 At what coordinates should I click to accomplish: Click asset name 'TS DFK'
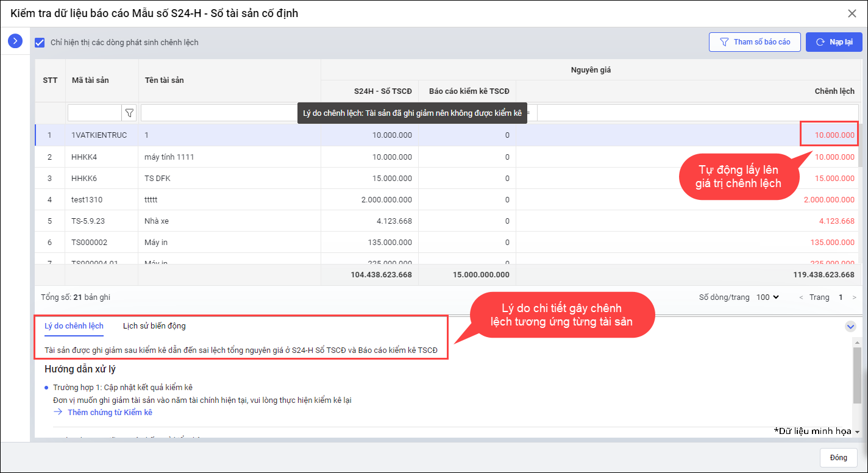[x=158, y=179]
